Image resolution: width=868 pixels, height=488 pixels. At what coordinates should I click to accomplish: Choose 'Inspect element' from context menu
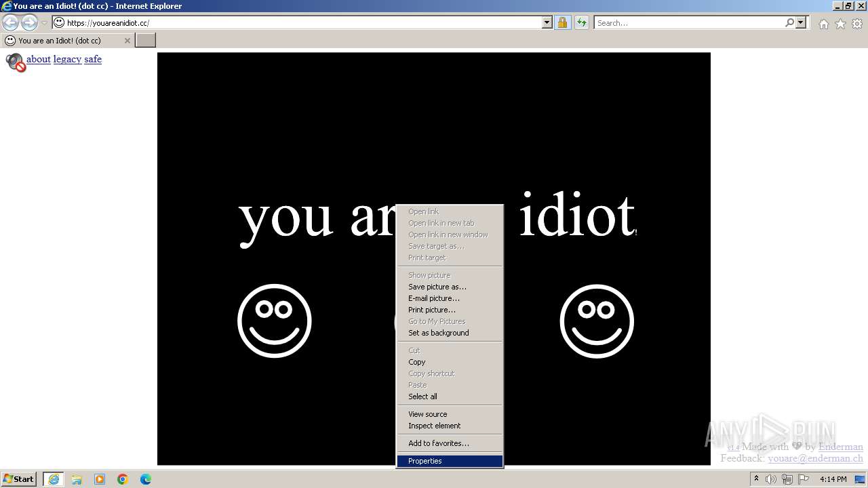click(x=450, y=426)
